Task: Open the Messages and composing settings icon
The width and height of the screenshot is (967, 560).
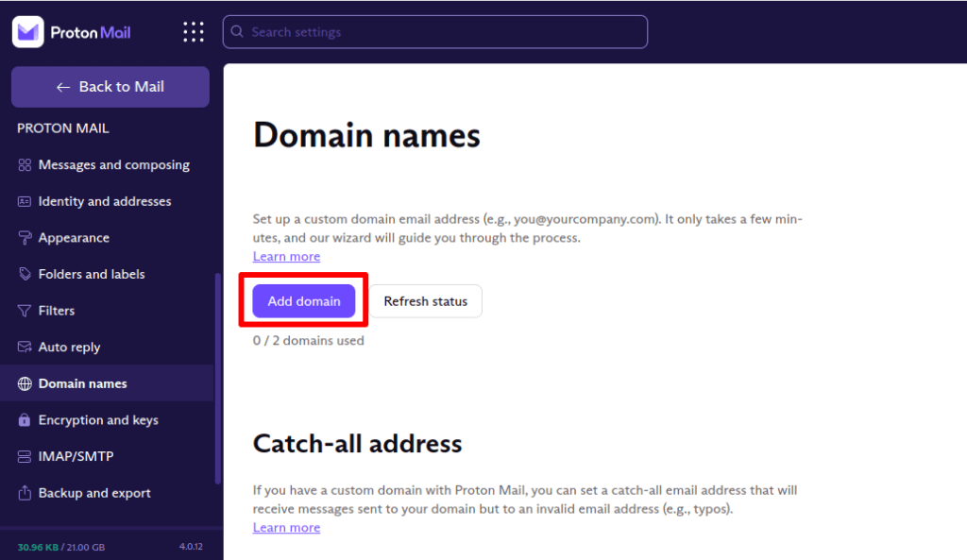Action: [23, 164]
